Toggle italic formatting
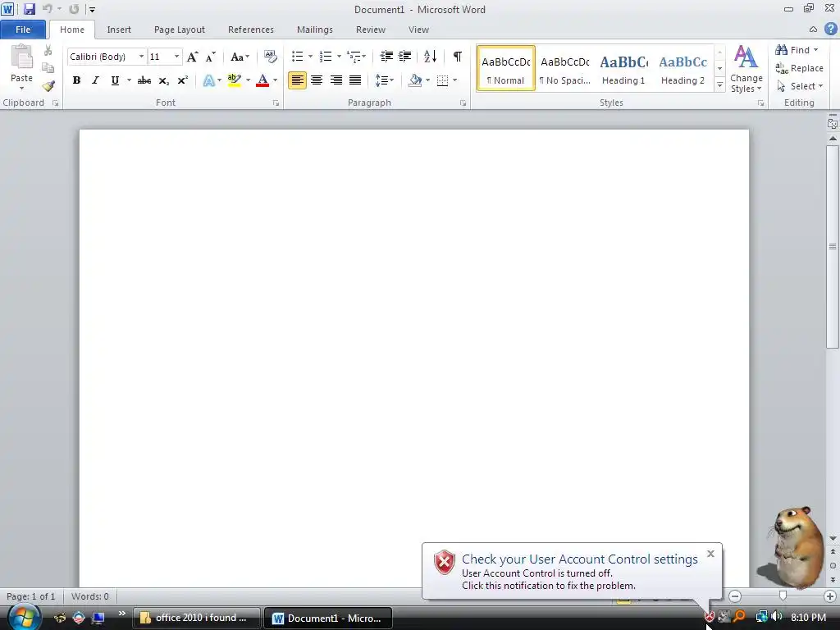This screenshot has height=630, width=840. pyautogui.click(x=95, y=80)
